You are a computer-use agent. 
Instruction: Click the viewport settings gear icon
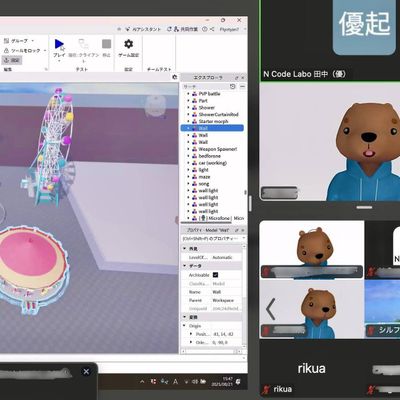click(175, 77)
